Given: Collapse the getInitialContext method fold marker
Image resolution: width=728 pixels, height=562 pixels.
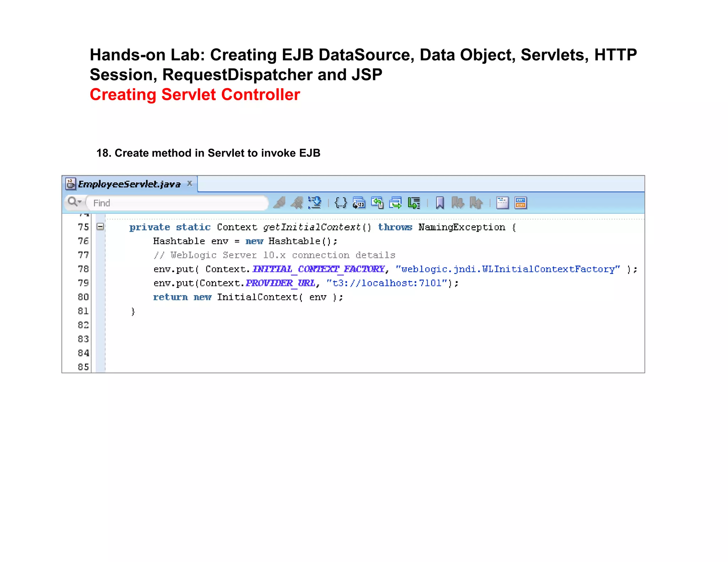Looking at the screenshot, I should (100, 227).
